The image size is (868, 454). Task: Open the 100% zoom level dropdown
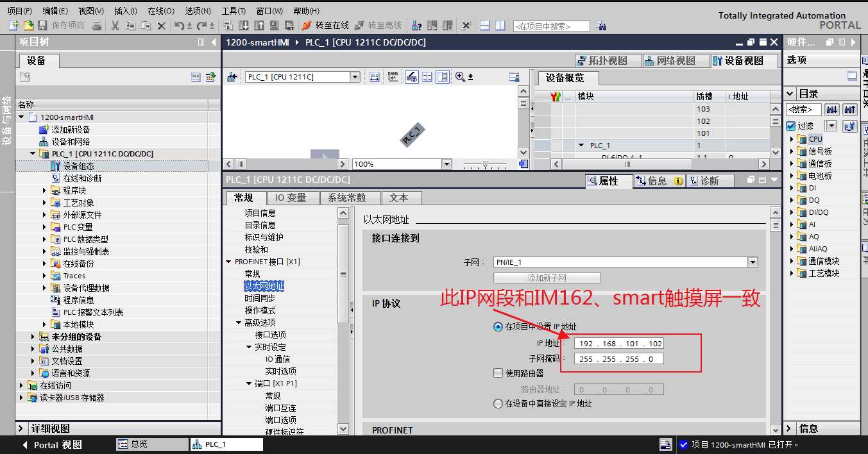point(447,164)
